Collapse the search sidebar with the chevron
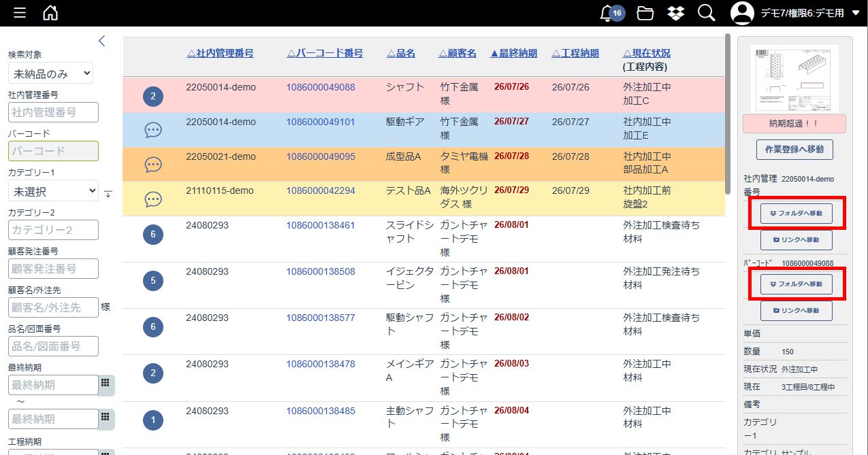868x455 pixels. tap(102, 41)
